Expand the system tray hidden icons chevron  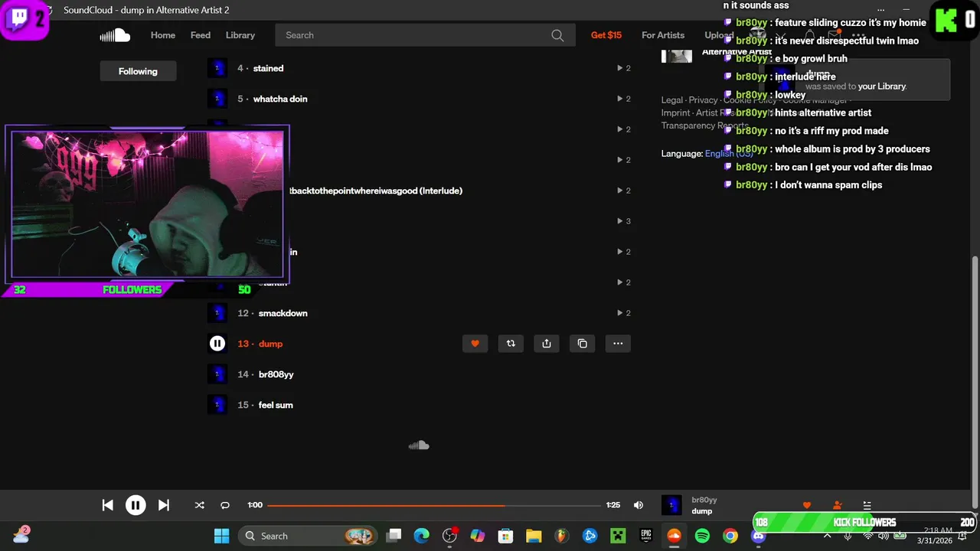point(827,536)
